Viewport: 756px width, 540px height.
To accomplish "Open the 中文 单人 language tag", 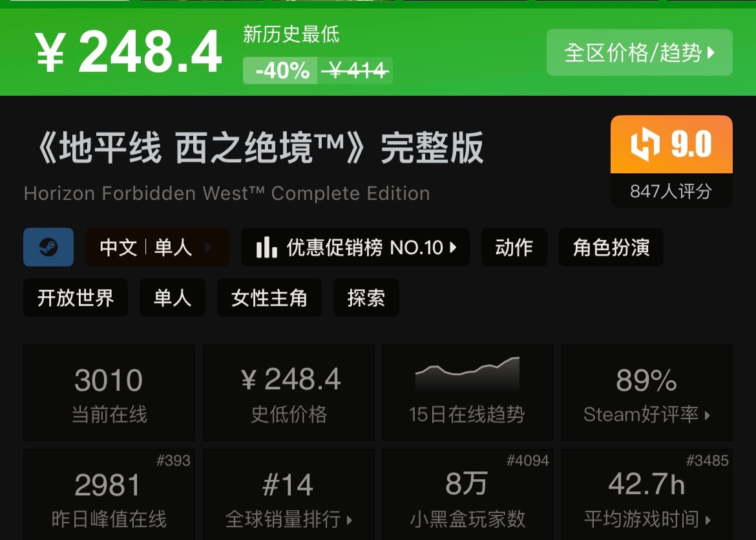I will pos(157,247).
